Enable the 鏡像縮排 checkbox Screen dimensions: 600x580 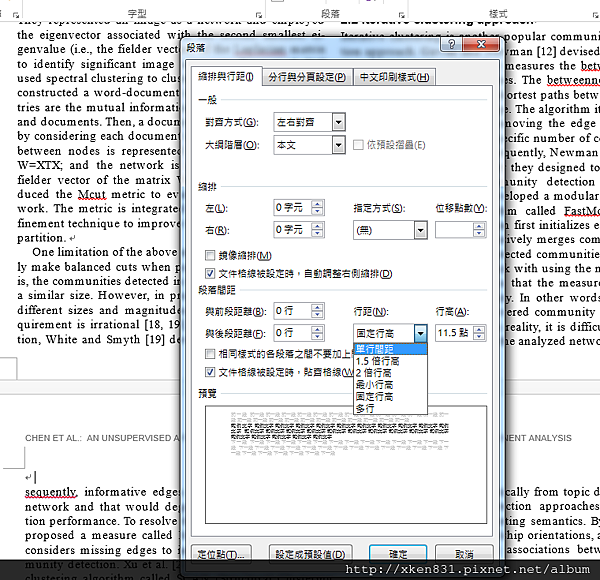[x=210, y=255]
